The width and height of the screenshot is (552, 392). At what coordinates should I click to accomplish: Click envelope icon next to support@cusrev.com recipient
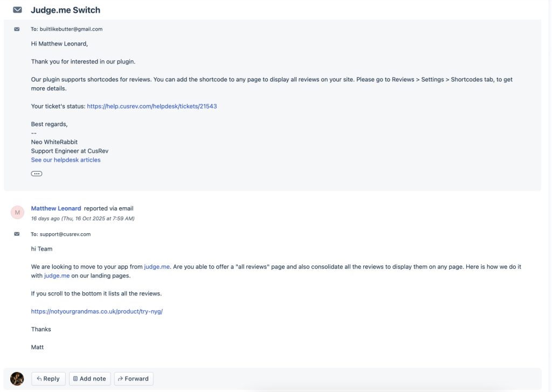[17, 234]
